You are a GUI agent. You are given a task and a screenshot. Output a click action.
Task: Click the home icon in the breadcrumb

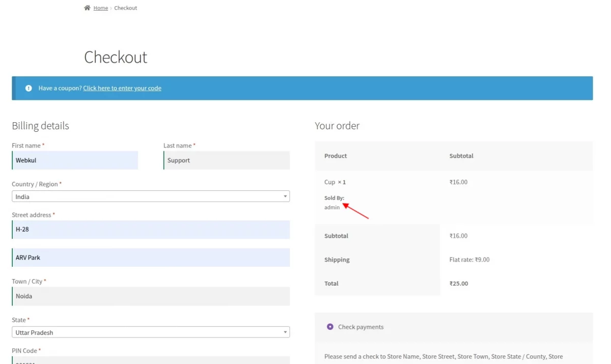coord(87,8)
